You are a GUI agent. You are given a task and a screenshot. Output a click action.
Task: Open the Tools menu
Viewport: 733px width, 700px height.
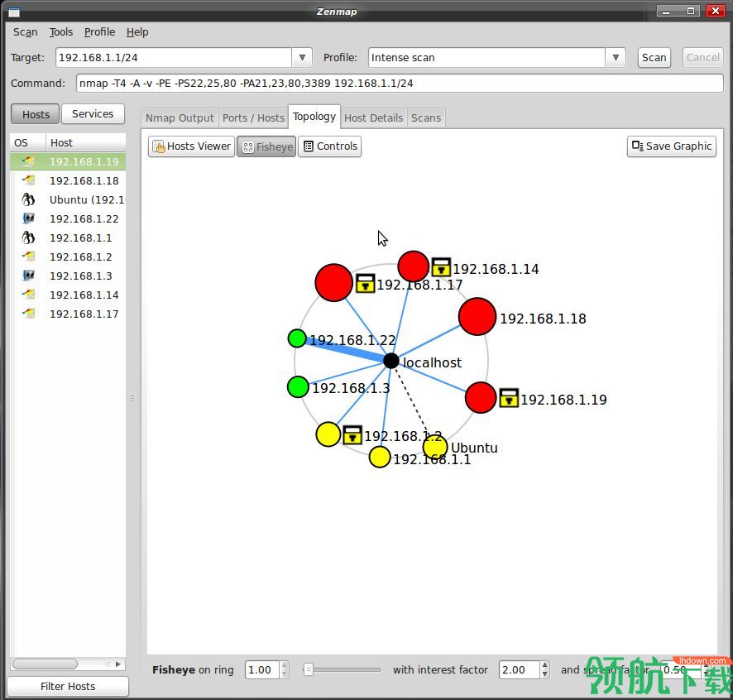(61, 31)
